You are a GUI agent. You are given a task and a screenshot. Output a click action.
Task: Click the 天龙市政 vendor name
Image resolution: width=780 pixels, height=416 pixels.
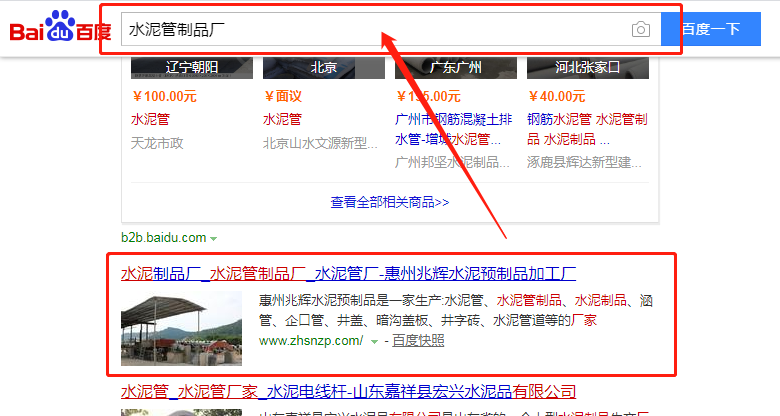tap(157, 143)
